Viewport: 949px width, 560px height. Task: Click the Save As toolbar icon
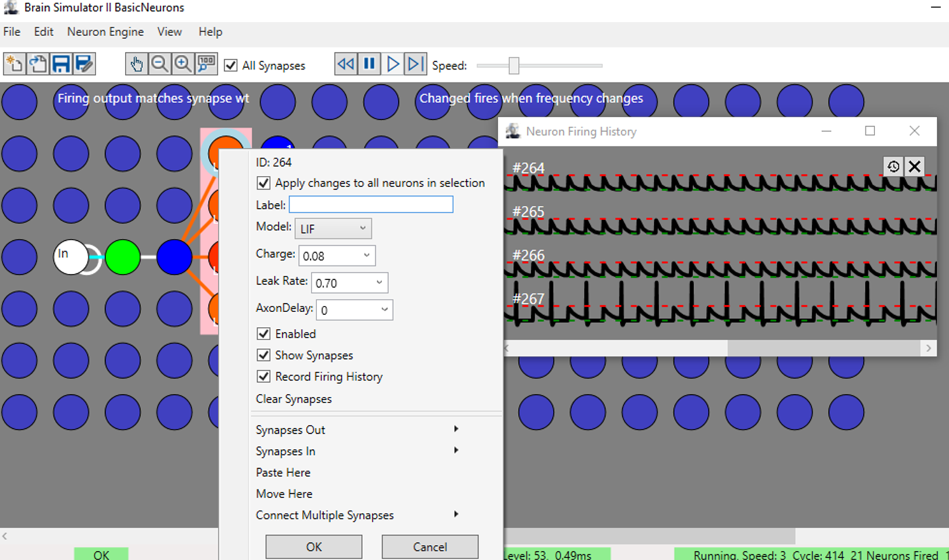point(84,64)
